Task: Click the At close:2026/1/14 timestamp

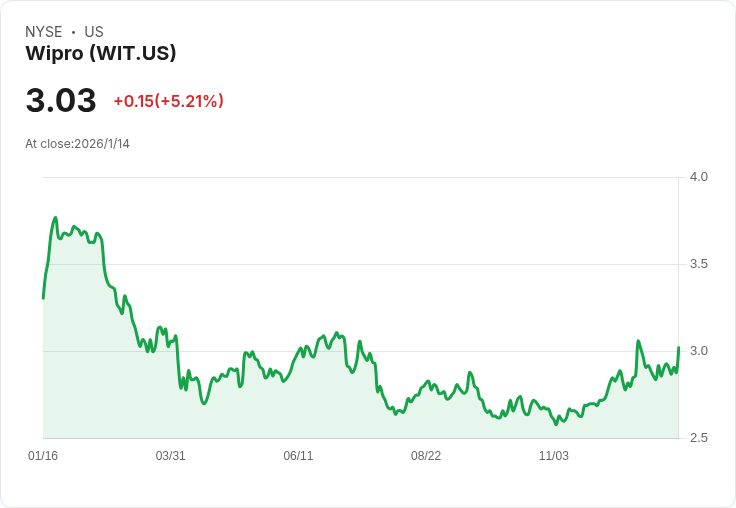Action: pyautogui.click(x=77, y=144)
